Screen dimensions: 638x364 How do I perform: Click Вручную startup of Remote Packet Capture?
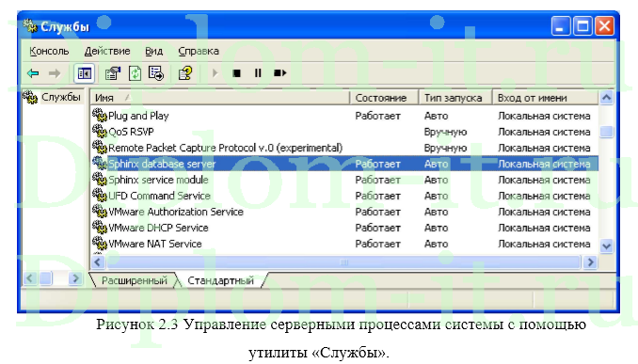[445, 148]
